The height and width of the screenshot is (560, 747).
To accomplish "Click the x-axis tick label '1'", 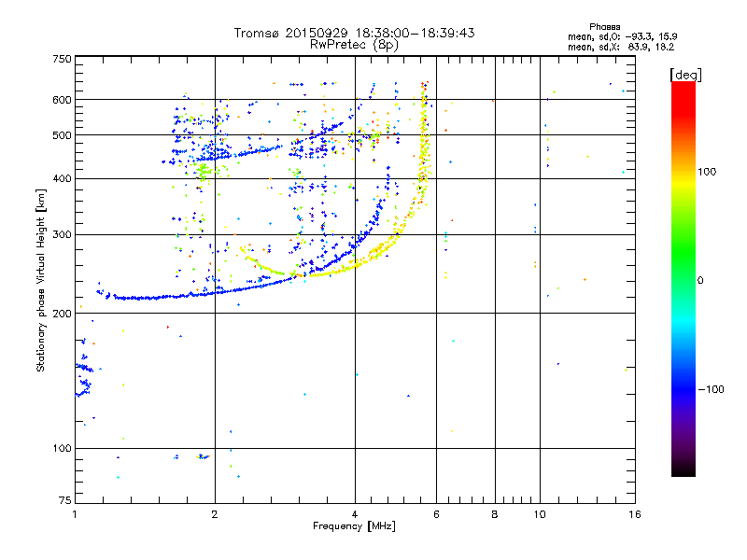I will [76, 514].
